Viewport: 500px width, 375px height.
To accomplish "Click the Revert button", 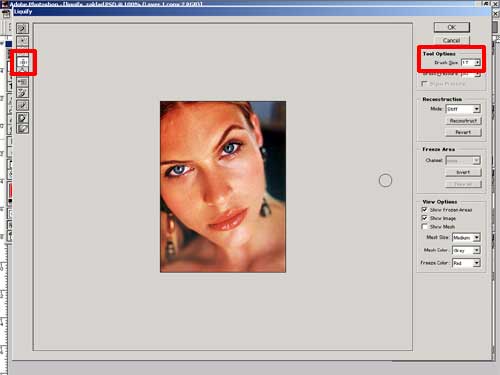I will tap(463, 132).
